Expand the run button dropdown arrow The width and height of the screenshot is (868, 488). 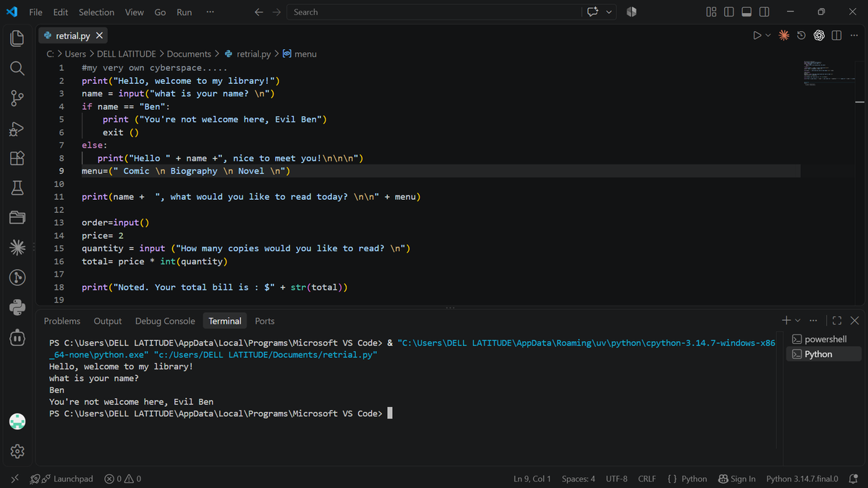[768, 35]
